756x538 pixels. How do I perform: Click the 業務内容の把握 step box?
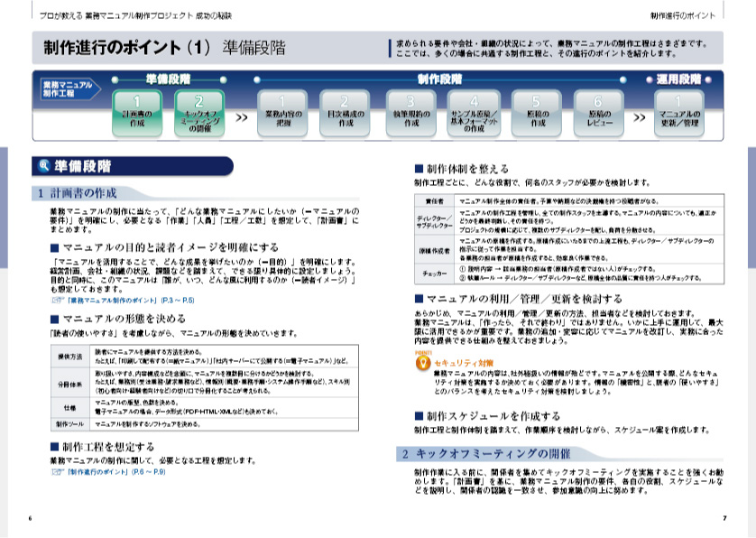coord(281,114)
